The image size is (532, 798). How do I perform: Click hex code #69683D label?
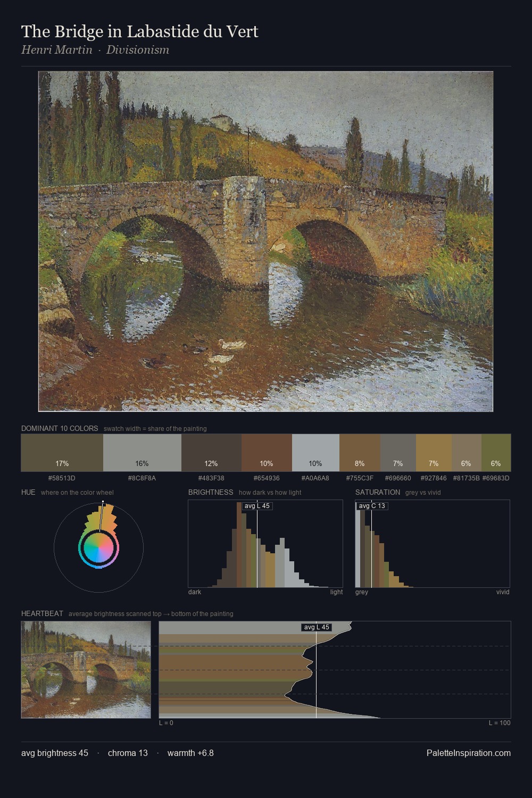pos(496,478)
